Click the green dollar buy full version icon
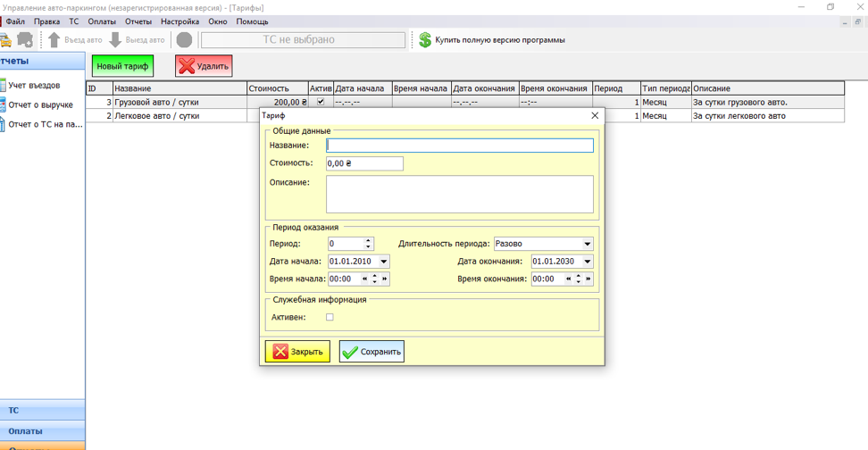868x450 pixels. (x=425, y=40)
